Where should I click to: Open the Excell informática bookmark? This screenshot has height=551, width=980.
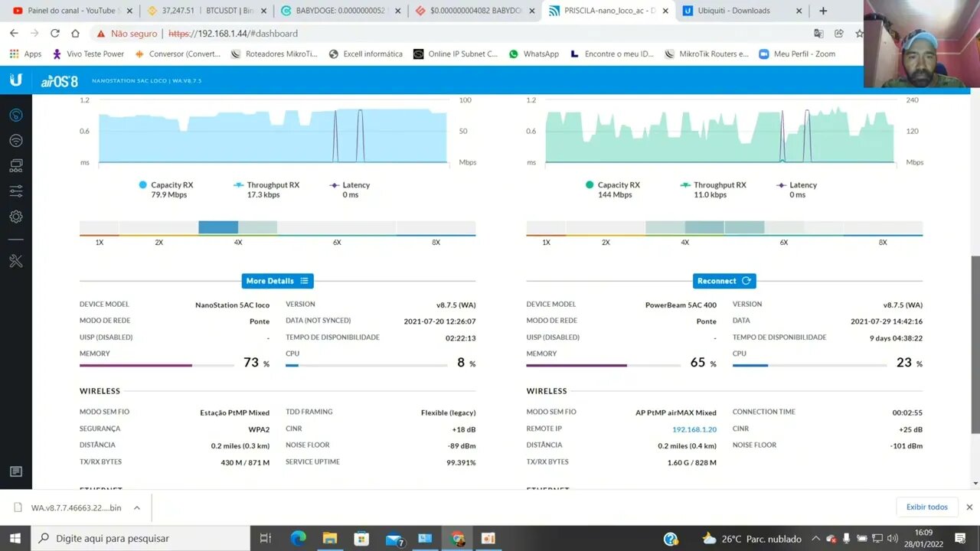click(x=365, y=54)
